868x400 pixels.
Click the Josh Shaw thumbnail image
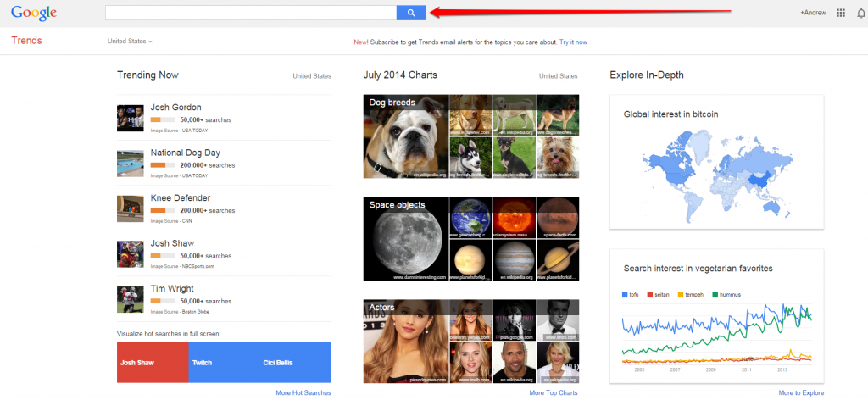[x=130, y=254]
